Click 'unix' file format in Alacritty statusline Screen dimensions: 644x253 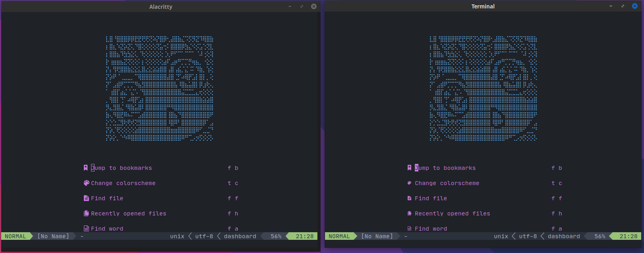pyautogui.click(x=177, y=236)
